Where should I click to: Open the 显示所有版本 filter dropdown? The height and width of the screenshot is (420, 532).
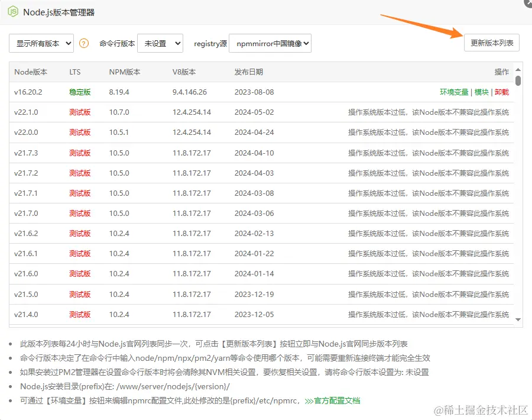coord(41,43)
